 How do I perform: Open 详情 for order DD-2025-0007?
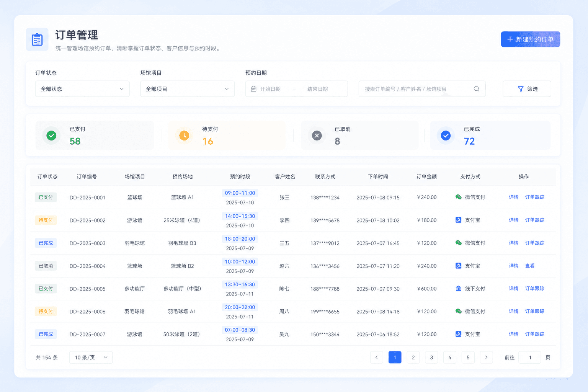(514, 334)
